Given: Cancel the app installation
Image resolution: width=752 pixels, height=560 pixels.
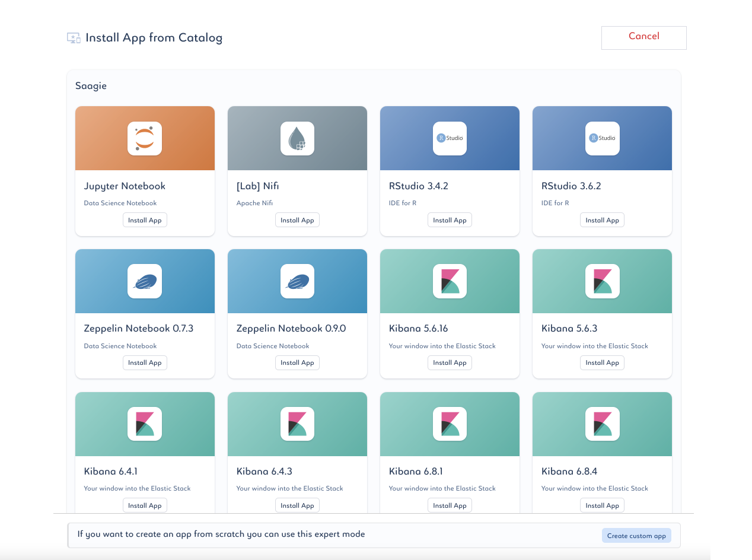Looking at the screenshot, I should (x=644, y=37).
